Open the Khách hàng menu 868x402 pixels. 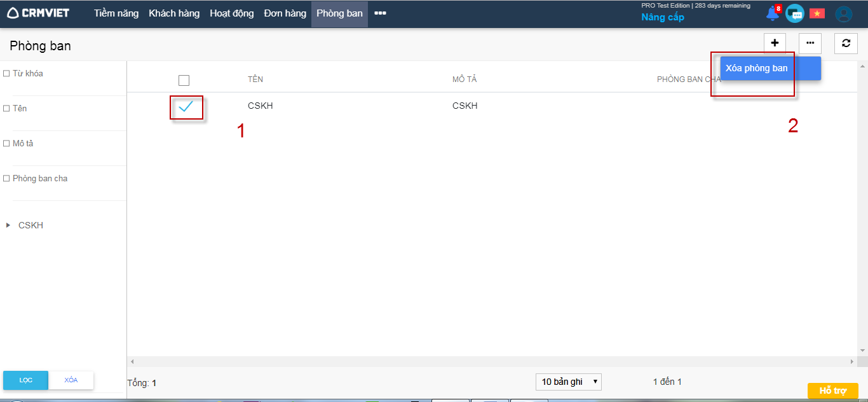[174, 13]
